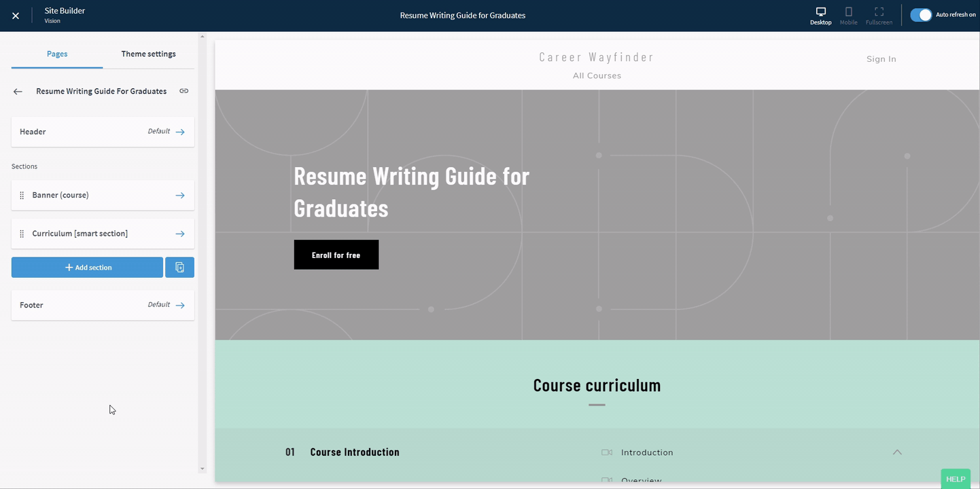Open the Sign In link
Screen dimensions: 980x489
pos(880,58)
